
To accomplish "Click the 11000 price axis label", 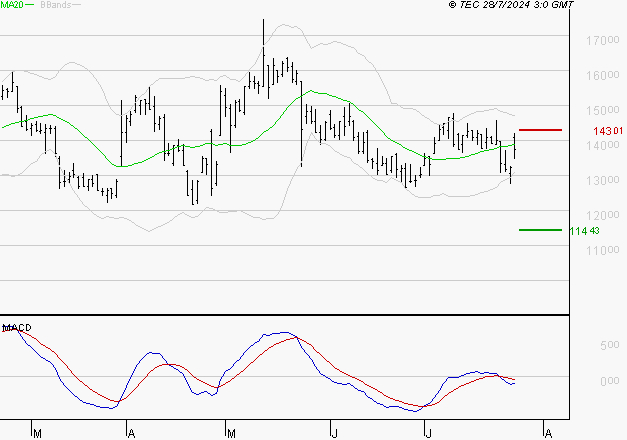I will click(x=603, y=250).
